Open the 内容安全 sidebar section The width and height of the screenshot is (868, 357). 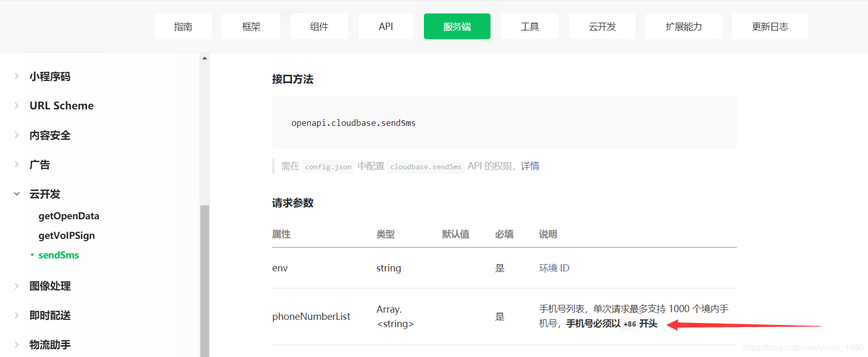pos(50,135)
